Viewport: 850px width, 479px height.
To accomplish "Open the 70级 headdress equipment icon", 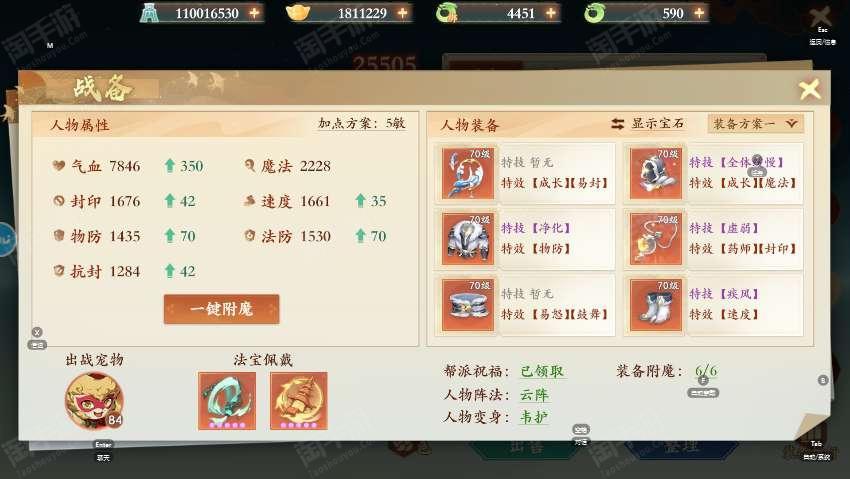I will (x=468, y=173).
